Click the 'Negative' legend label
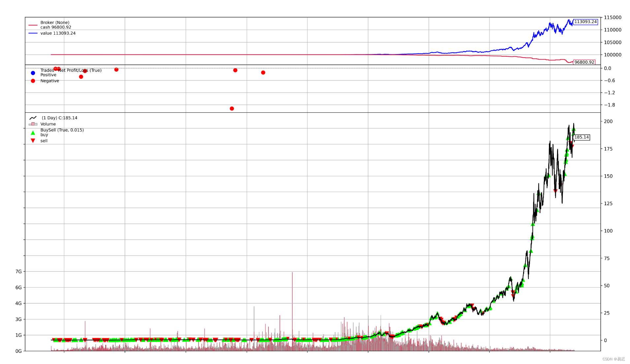The image size is (630, 364). [x=50, y=81]
